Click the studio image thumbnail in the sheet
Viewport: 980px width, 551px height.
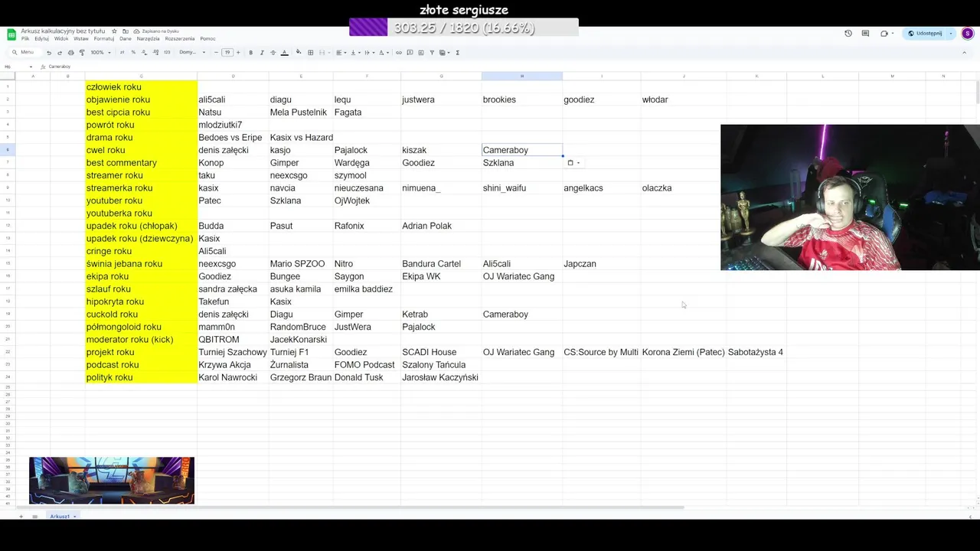click(112, 481)
